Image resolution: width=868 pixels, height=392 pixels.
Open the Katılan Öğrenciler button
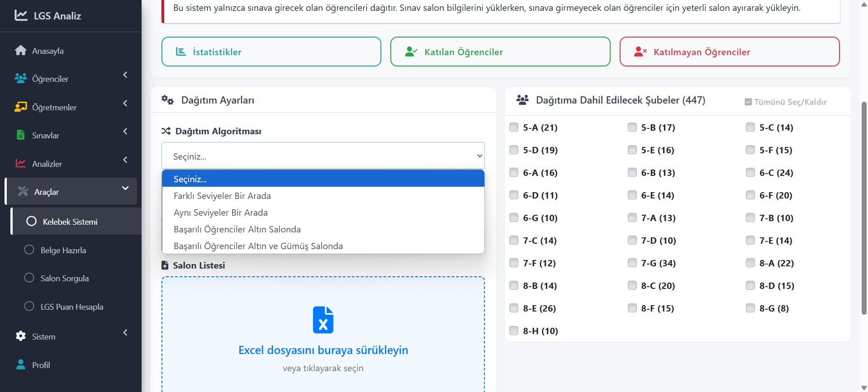pos(500,52)
